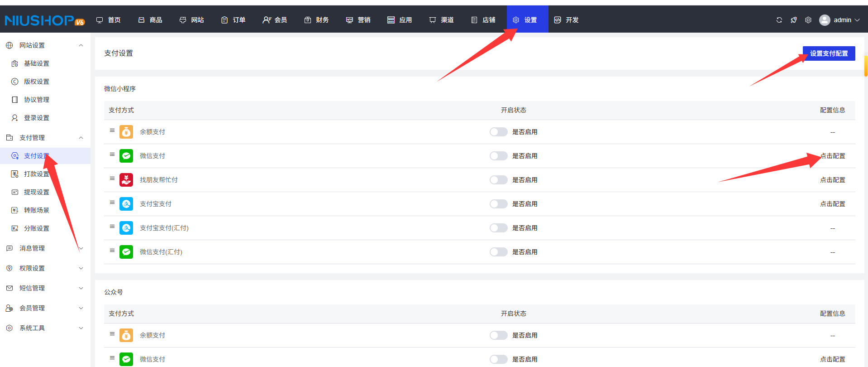The height and width of the screenshot is (367, 868).
Task: Click the 找朋友帮忙付 red icon
Action: (126, 180)
